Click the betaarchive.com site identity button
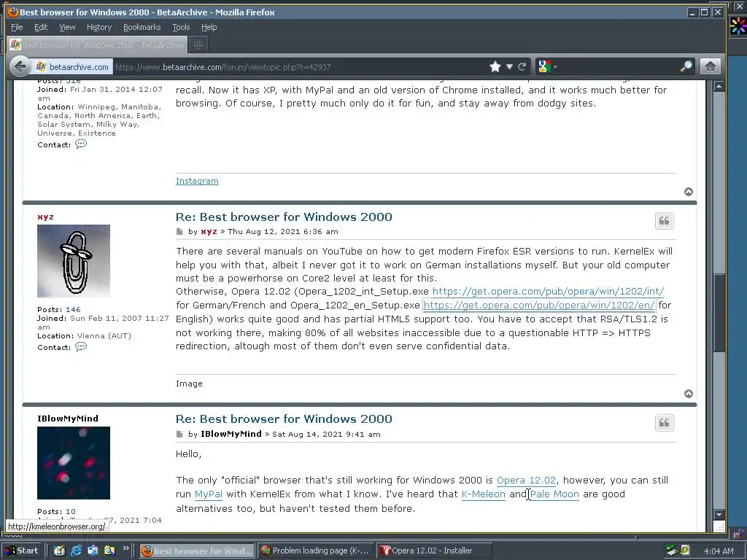 (72, 67)
